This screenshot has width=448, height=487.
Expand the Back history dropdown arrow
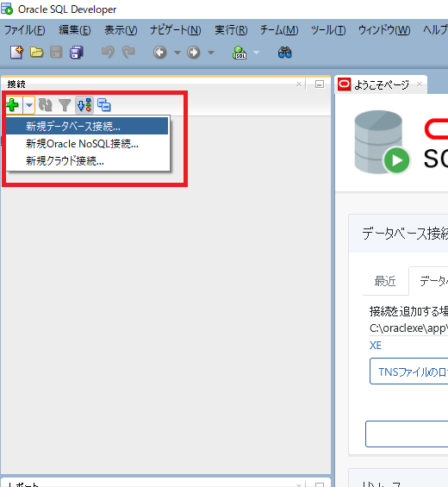pos(177,53)
